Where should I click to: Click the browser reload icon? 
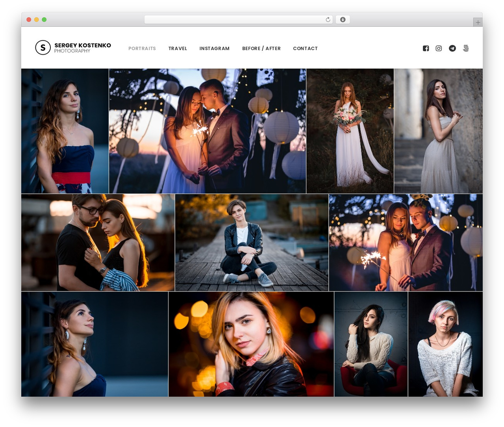point(328,20)
